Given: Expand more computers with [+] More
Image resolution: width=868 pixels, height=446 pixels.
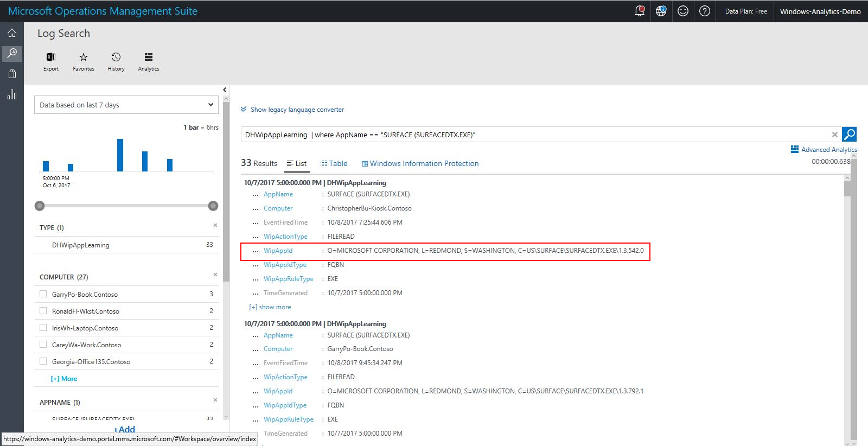Looking at the screenshot, I should (x=64, y=379).
